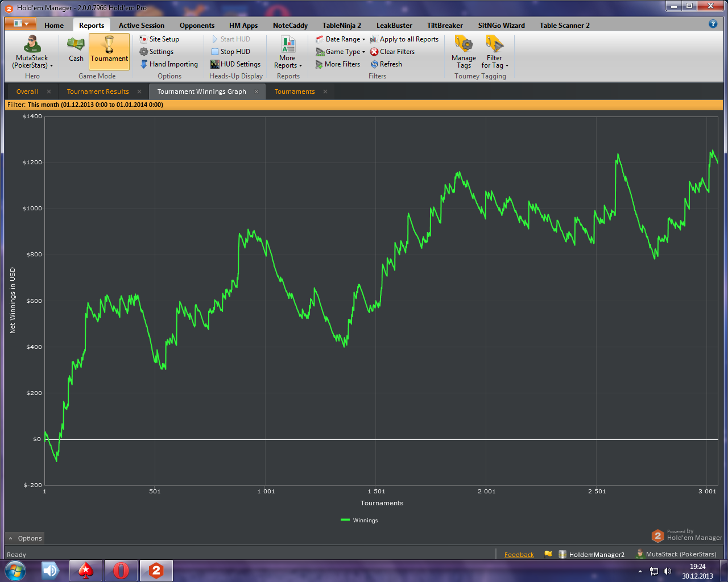
Task: Click the yellow flag icon in status bar
Action: 548,554
